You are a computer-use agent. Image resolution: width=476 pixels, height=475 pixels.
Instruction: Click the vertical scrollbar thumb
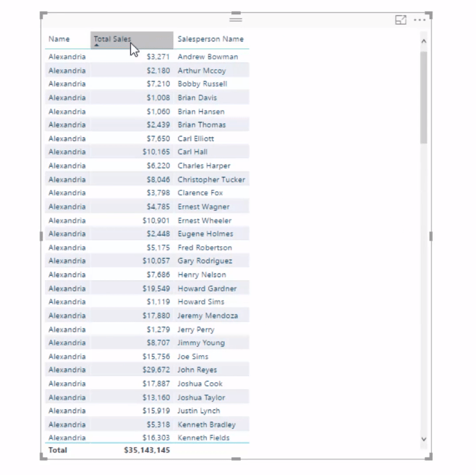tap(424, 97)
